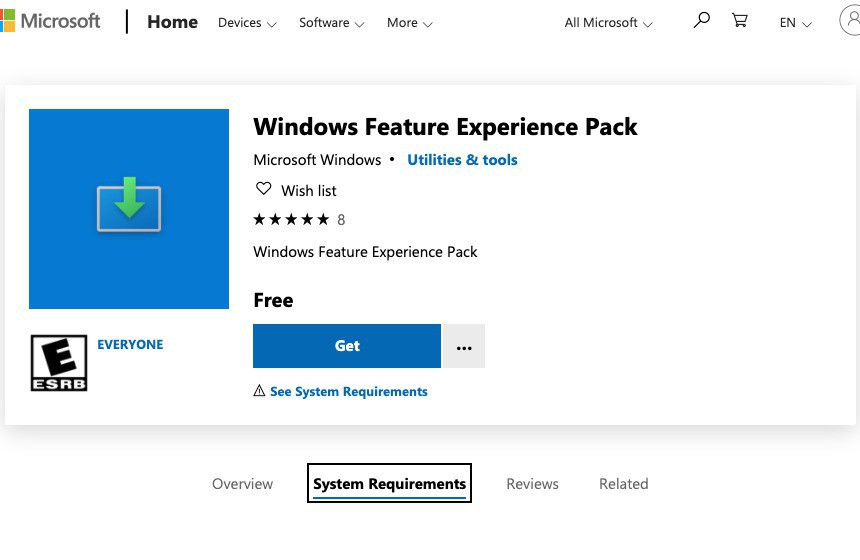Open the All Microsoft dropdown
Image resolution: width=860 pixels, height=560 pixels.
click(608, 23)
